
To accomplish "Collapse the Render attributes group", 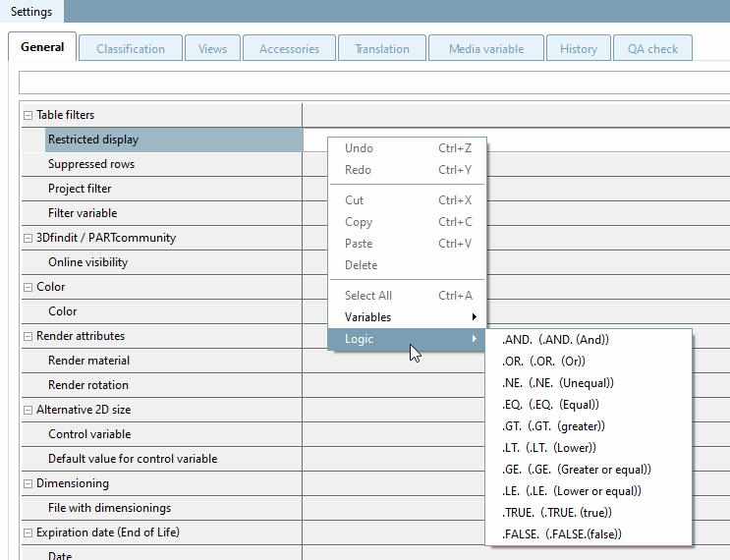I will point(28,336).
